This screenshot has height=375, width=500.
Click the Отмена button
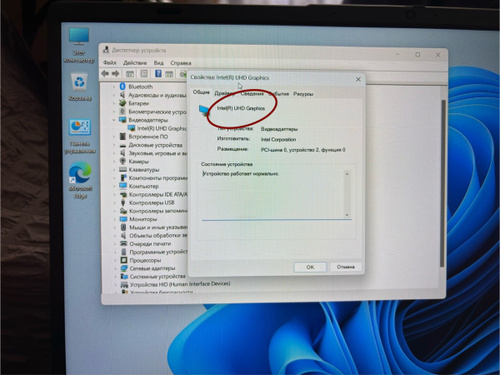click(345, 267)
